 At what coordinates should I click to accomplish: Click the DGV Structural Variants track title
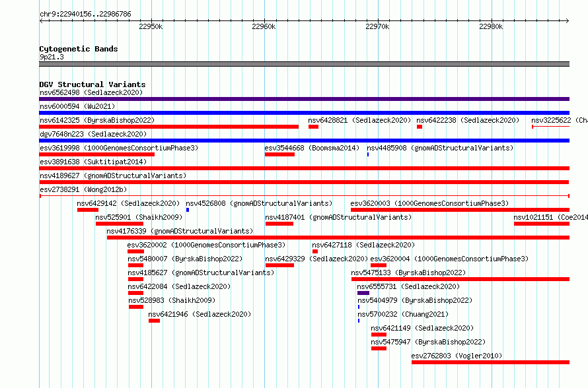(92, 84)
